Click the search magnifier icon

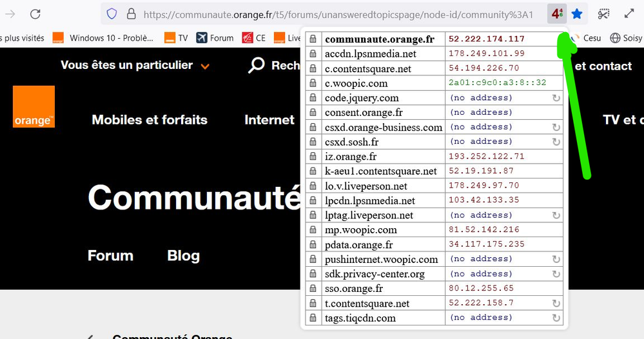257,65
